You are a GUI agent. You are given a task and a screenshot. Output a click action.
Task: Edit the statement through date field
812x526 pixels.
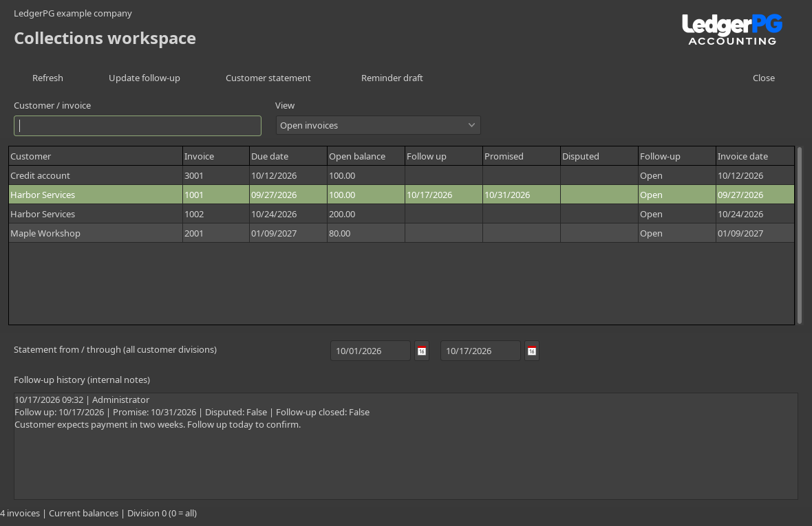pyautogui.click(x=480, y=351)
